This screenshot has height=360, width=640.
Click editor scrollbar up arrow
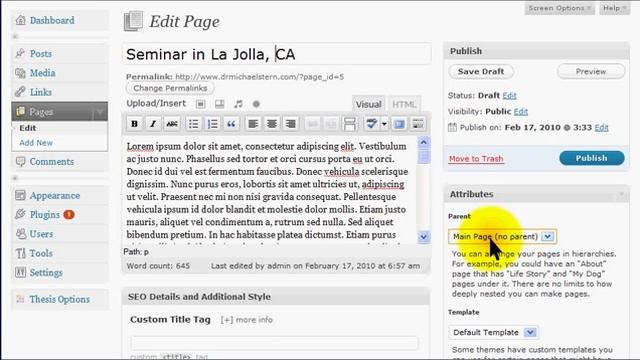(x=424, y=142)
